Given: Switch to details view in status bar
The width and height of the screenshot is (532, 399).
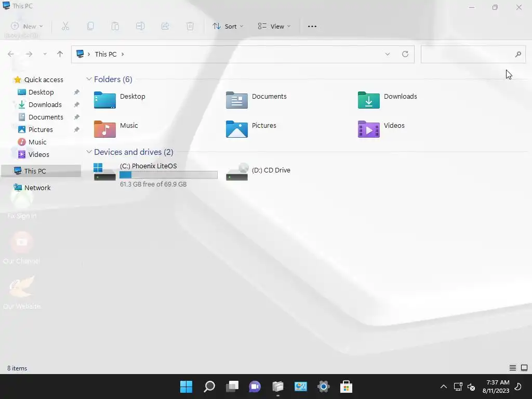Looking at the screenshot, I should coord(513,368).
